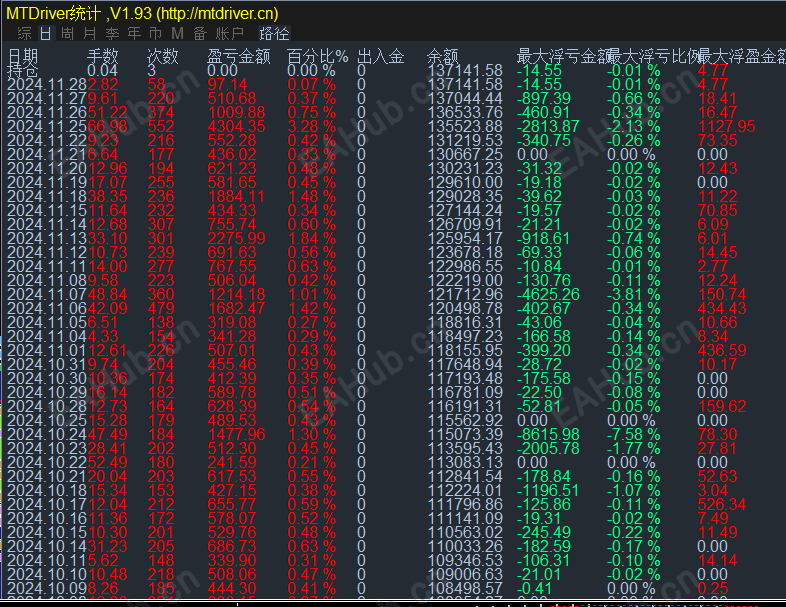Click the 手数 column header
The image size is (786, 607).
click(x=103, y=56)
